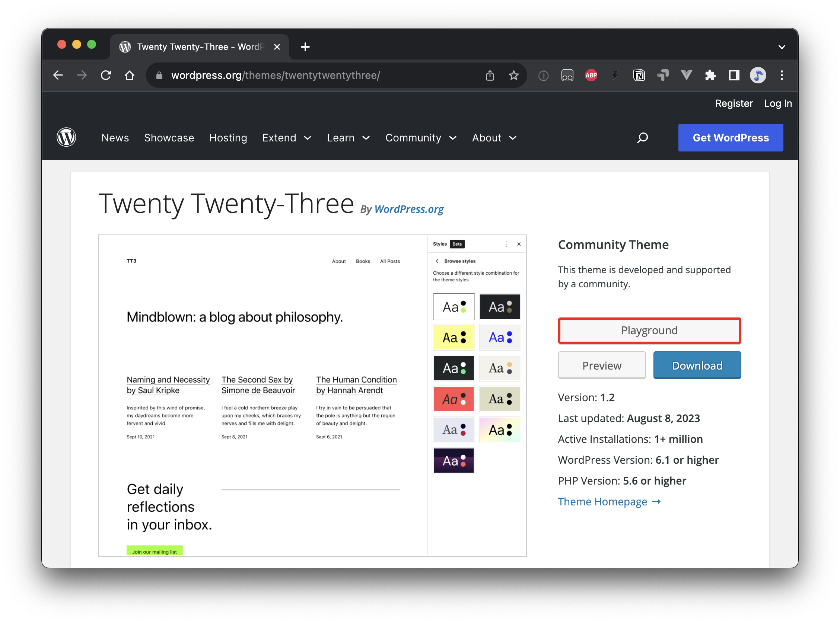
Task: Open the search icon on the WordPress navbar
Action: click(642, 138)
